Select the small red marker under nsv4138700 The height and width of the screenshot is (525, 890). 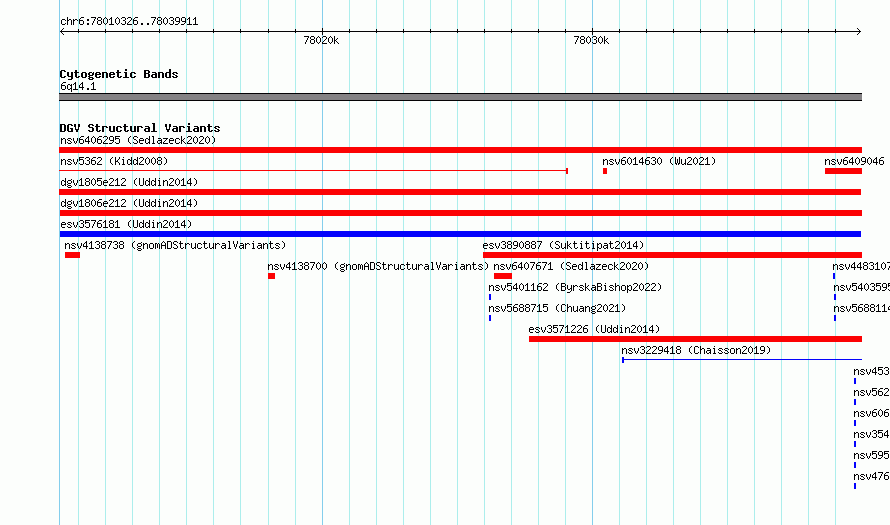coord(271,276)
